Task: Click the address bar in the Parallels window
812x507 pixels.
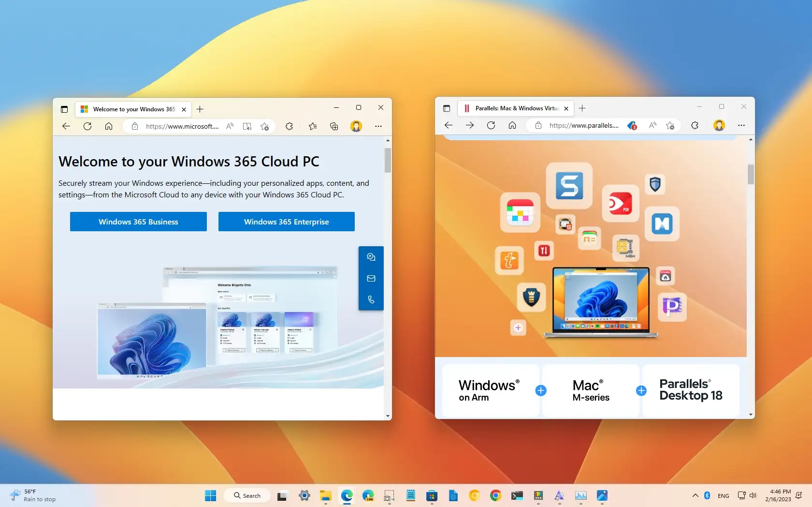Action: point(585,125)
